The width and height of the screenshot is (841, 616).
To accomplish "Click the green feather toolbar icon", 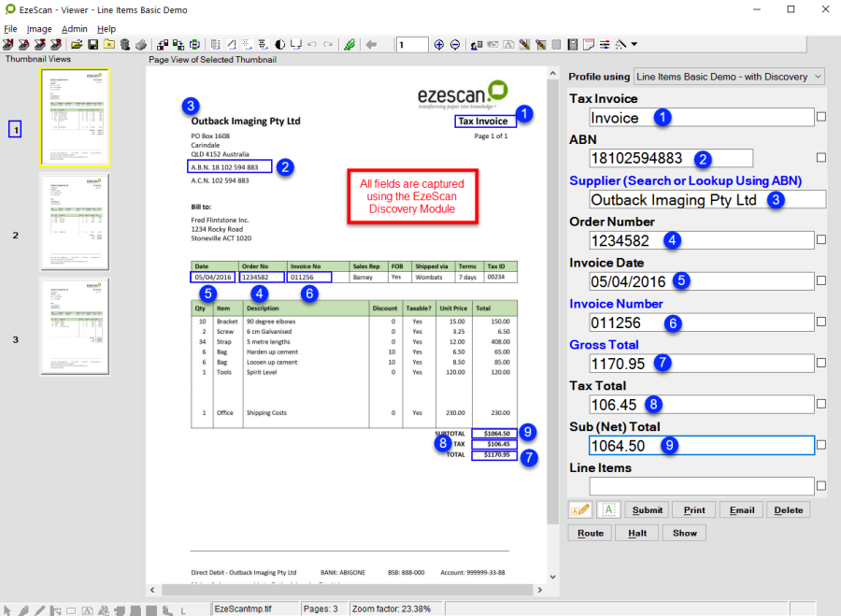I will point(349,45).
